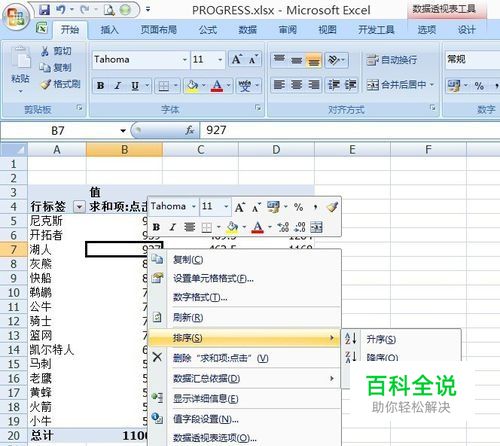Open the 行标签 filter dropdown
500x446 pixels.
tap(79, 207)
